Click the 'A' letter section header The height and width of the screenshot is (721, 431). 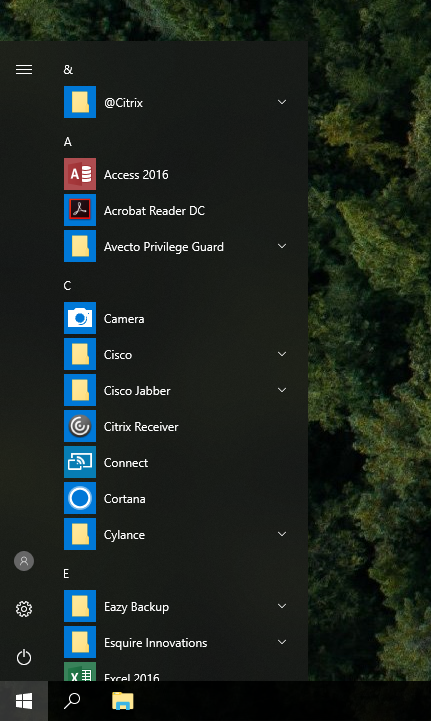tap(68, 142)
